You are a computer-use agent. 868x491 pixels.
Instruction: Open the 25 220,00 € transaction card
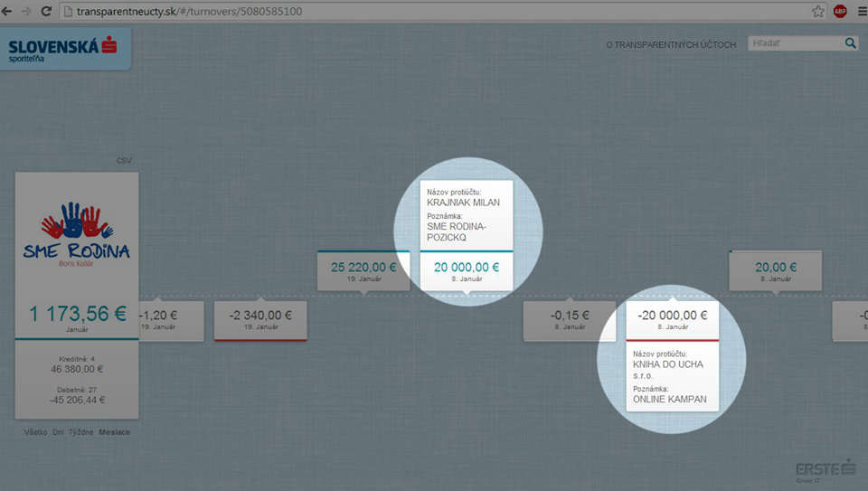[363, 270]
